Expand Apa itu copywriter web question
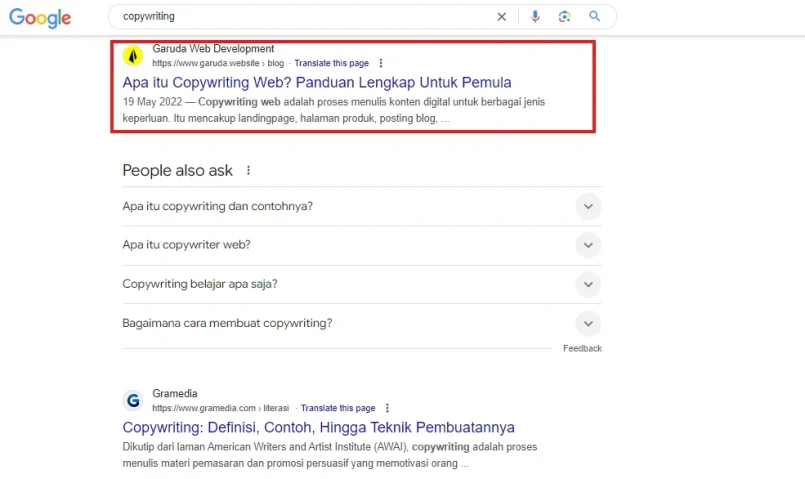This screenshot has width=805, height=479. coord(361,245)
